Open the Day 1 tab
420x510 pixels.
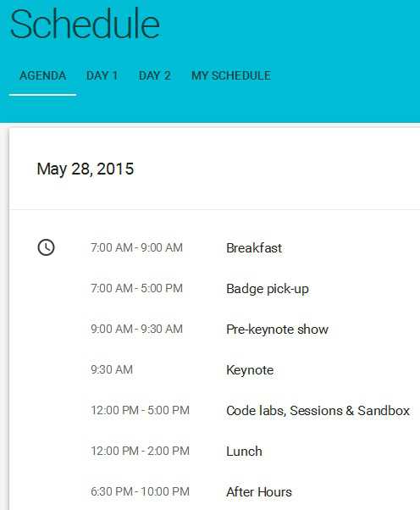102,75
